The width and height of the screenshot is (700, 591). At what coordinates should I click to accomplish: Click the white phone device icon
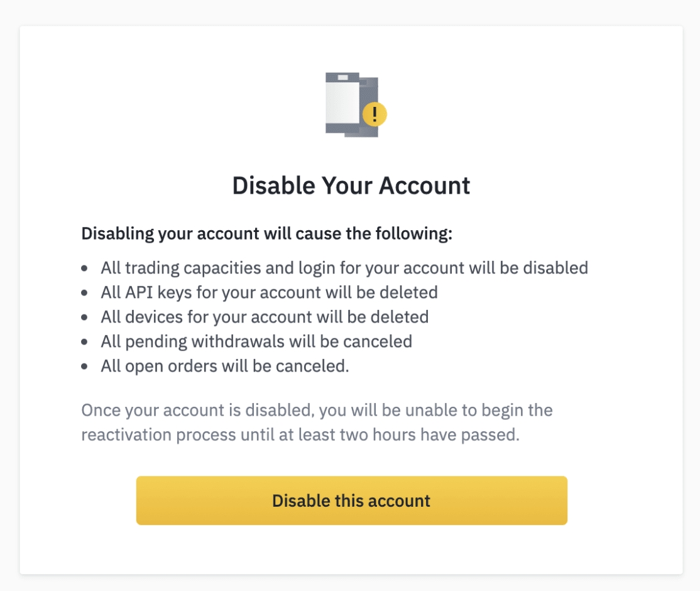click(342, 102)
